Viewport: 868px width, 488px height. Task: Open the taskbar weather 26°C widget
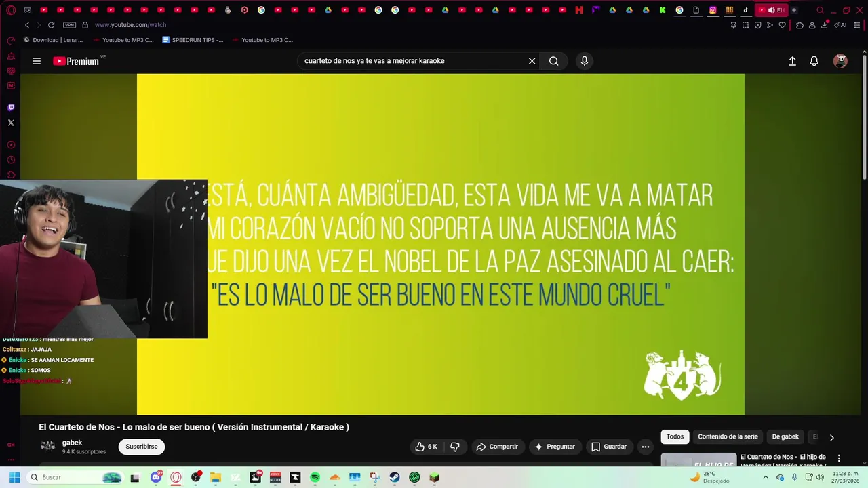pyautogui.click(x=709, y=477)
